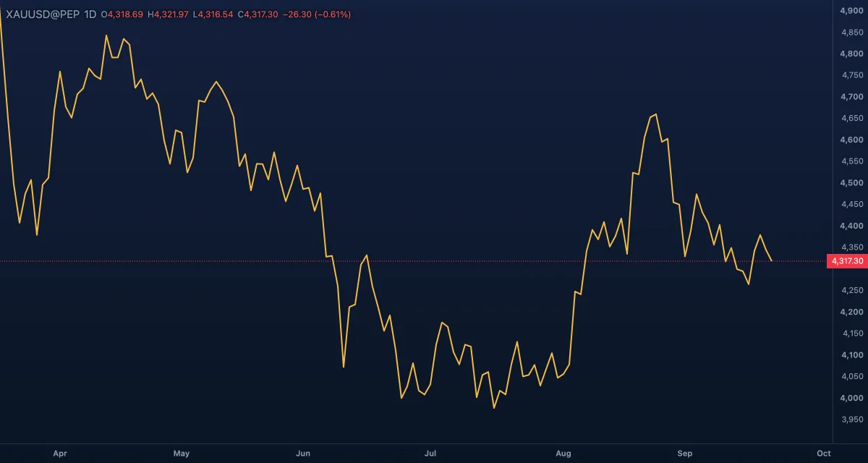
Task: Click the 4,750 price axis label
Action: (x=851, y=75)
